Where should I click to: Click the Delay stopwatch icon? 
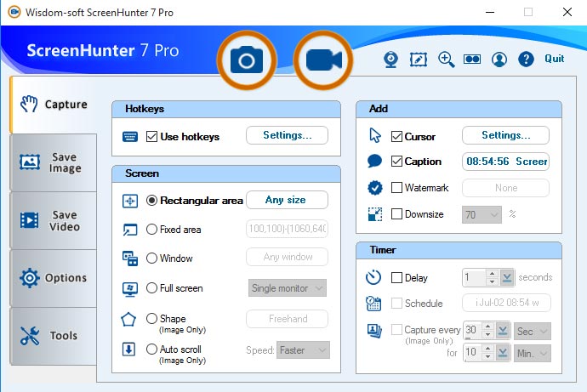click(x=373, y=277)
